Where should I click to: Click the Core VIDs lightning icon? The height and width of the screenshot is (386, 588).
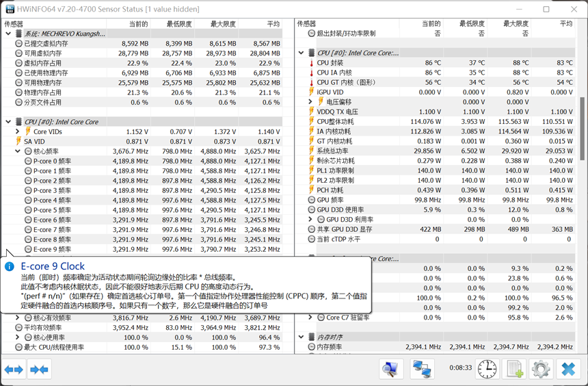(28, 131)
